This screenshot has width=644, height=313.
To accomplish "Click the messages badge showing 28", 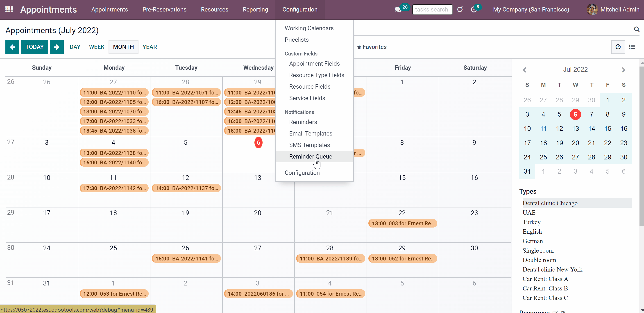I will (x=405, y=7).
